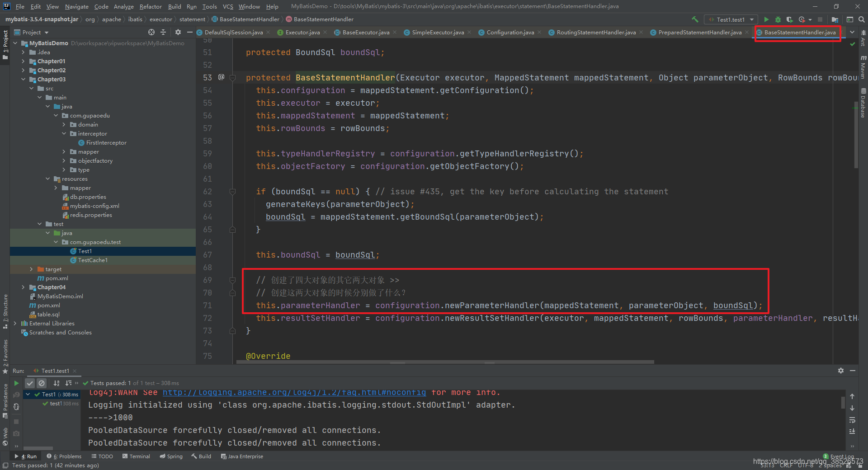The height and width of the screenshot is (470, 868).
Task: Open Database tool window
Action: coord(863,103)
